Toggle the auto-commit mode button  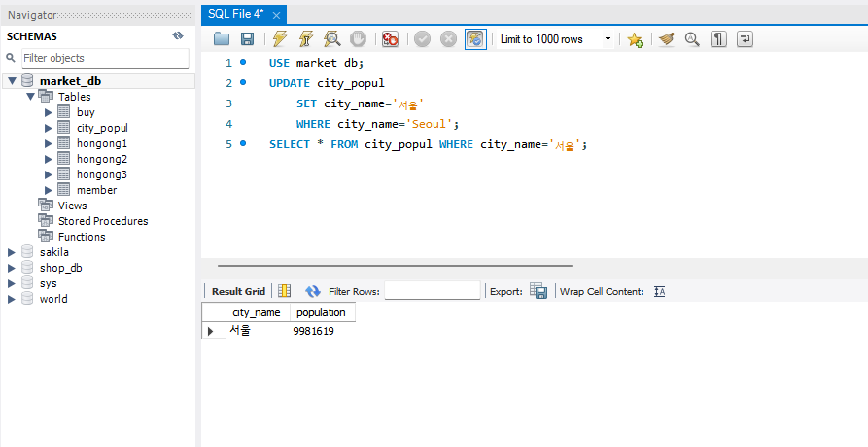(475, 39)
